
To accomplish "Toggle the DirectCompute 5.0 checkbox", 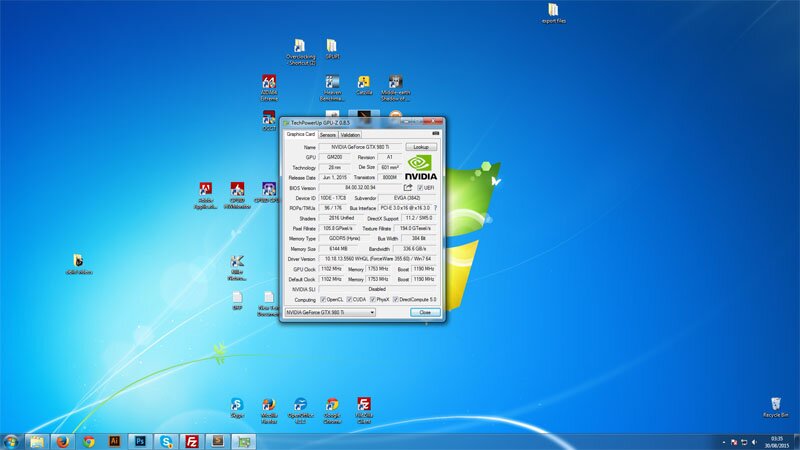I will (x=396, y=299).
